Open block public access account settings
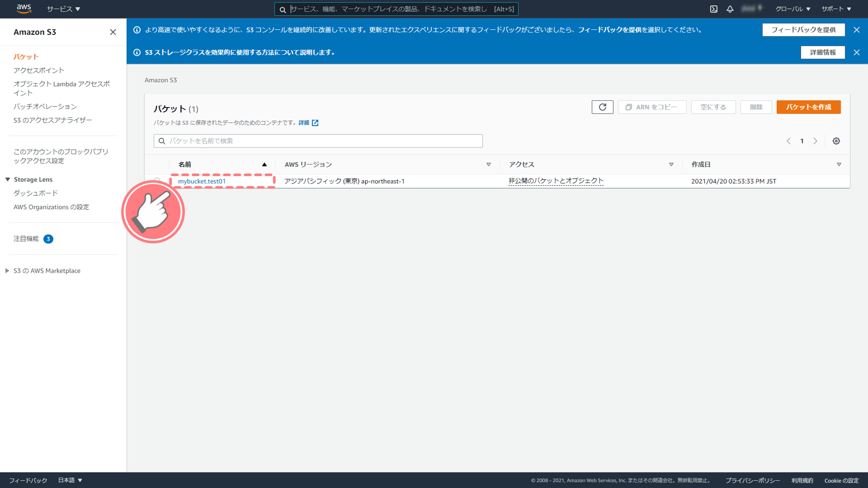The height and width of the screenshot is (488, 868). point(61,156)
